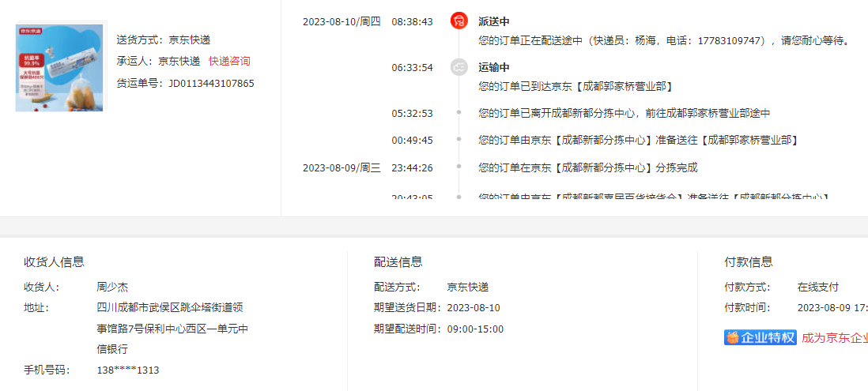Click the 23:44:26 timestamp

[412, 168]
